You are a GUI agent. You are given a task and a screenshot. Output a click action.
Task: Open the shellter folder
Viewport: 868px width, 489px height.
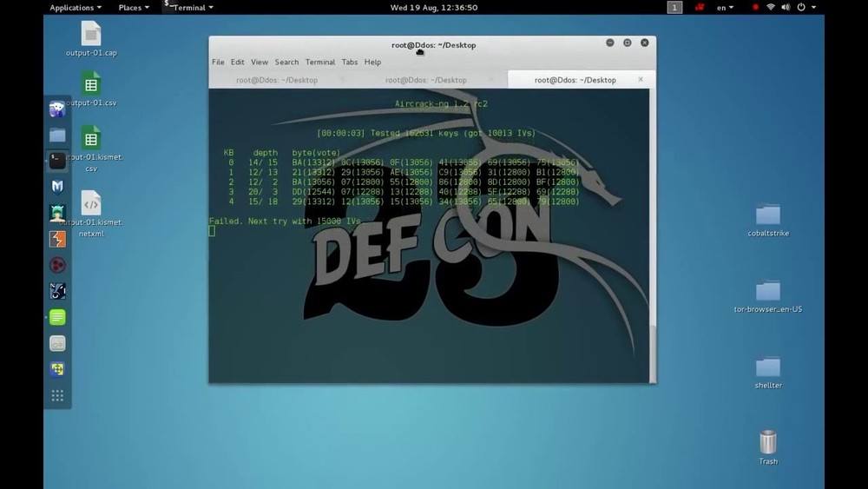click(768, 373)
